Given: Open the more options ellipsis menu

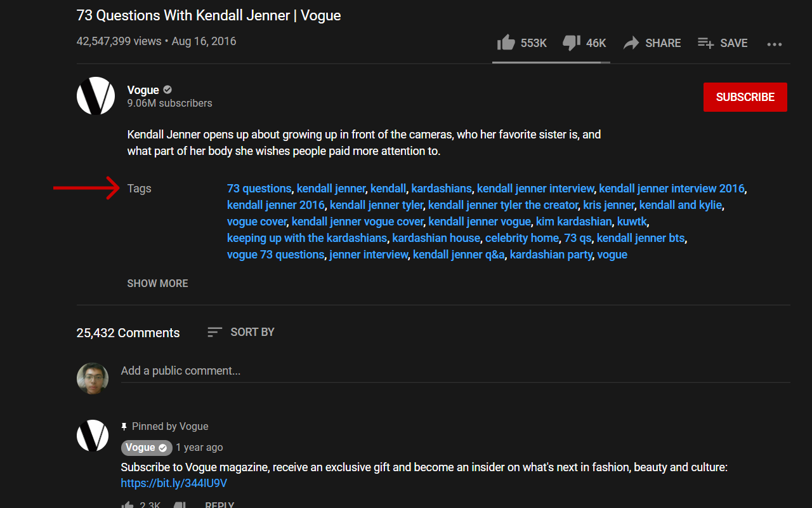Looking at the screenshot, I should pyautogui.click(x=774, y=44).
